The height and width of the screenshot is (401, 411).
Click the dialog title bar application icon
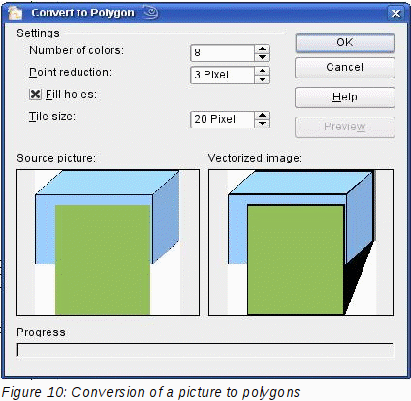pos(15,13)
